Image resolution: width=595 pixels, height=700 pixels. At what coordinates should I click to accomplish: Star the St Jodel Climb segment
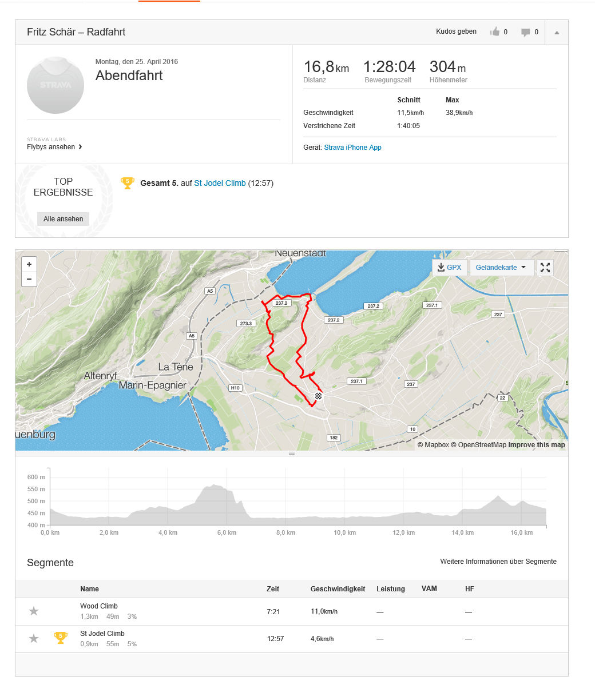coord(34,638)
